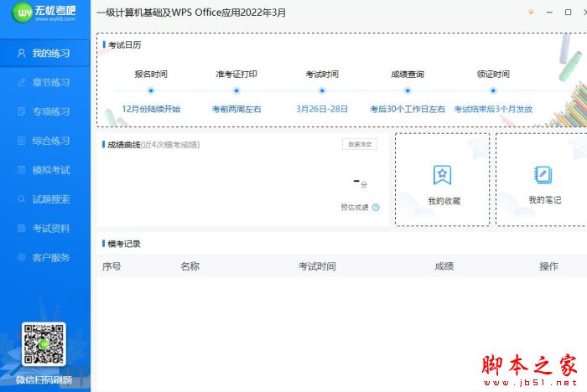Open the 章节练习 sidebar item

point(45,82)
